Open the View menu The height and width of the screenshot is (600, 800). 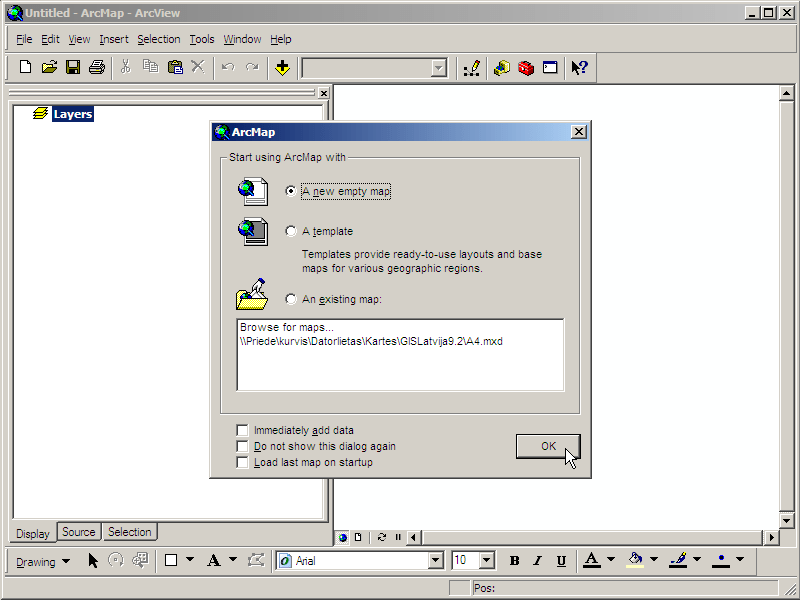click(79, 39)
